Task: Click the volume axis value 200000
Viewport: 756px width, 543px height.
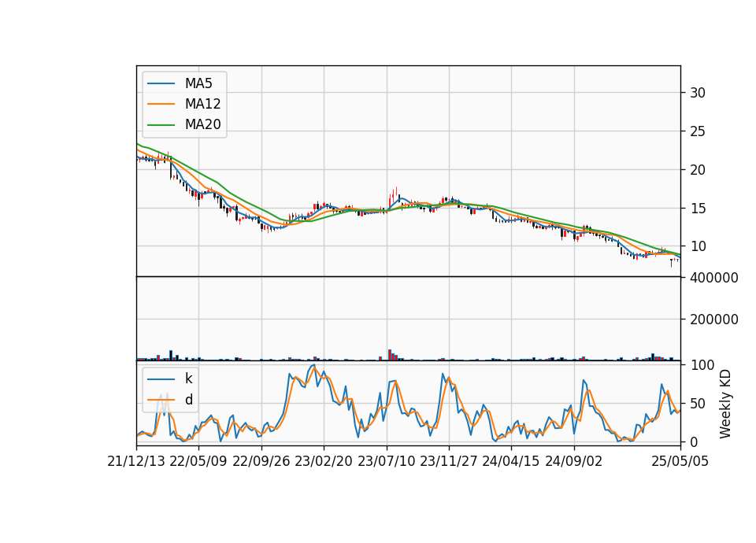Action: pos(713,320)
